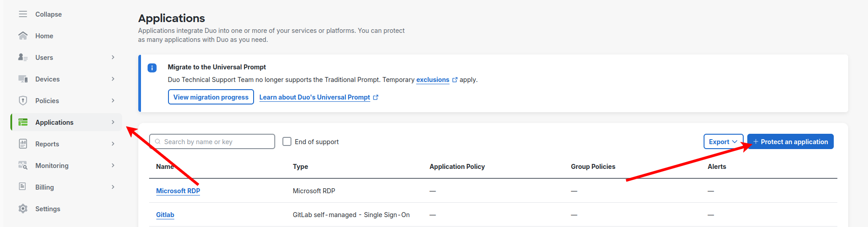The image size is (868, 227).
Task: Click the Home house icon
Action: [23, 36]
